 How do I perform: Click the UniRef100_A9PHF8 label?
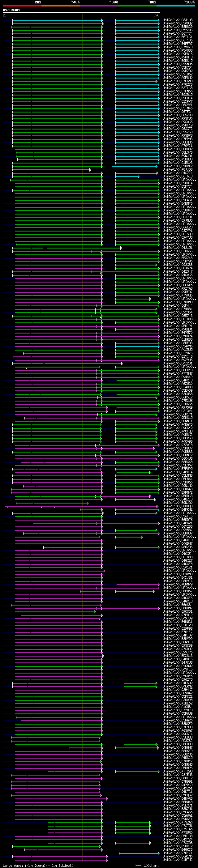178,57
